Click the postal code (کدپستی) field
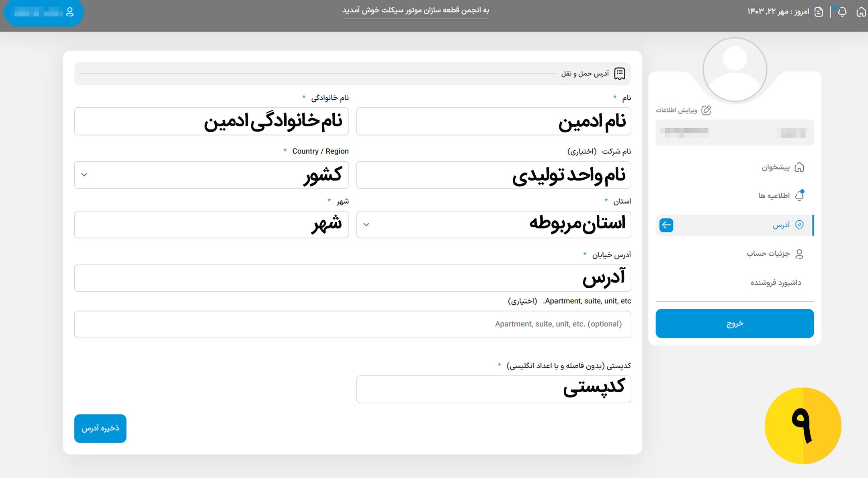The image size is (868, 478). 493,389
